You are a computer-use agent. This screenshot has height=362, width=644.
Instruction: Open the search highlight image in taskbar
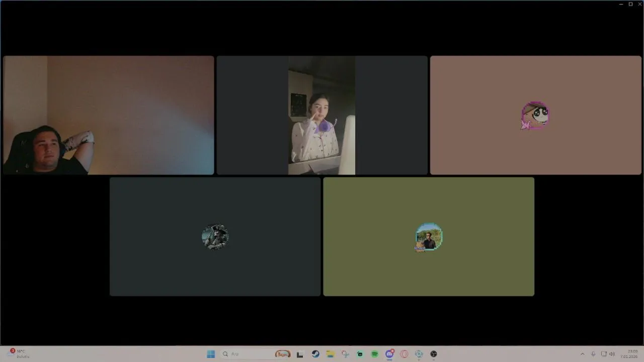(283, 354)
